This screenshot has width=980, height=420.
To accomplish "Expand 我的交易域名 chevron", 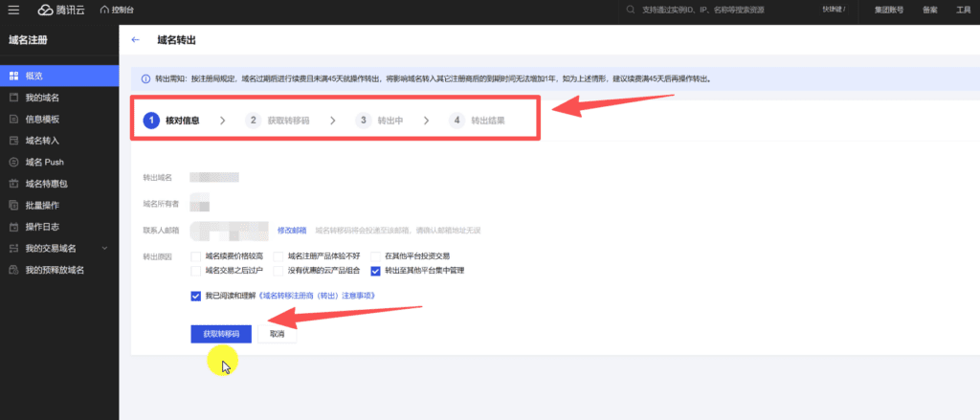I will [104, 248].
